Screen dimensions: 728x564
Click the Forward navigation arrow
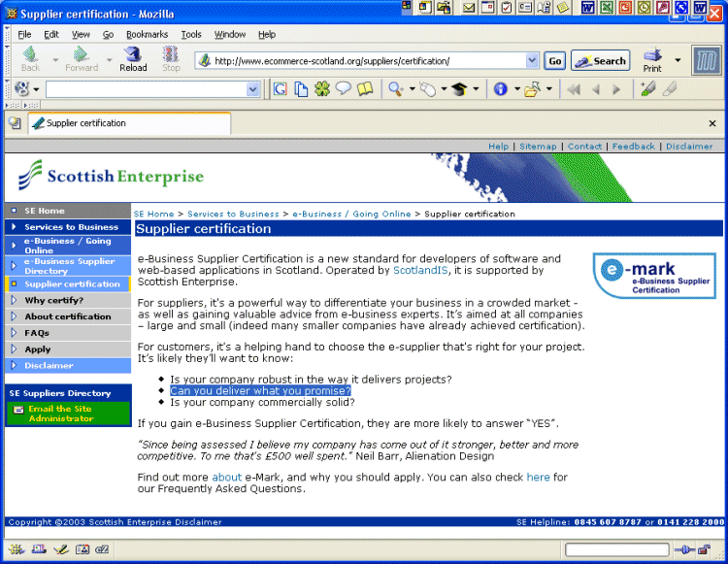(x=82, y=59)
